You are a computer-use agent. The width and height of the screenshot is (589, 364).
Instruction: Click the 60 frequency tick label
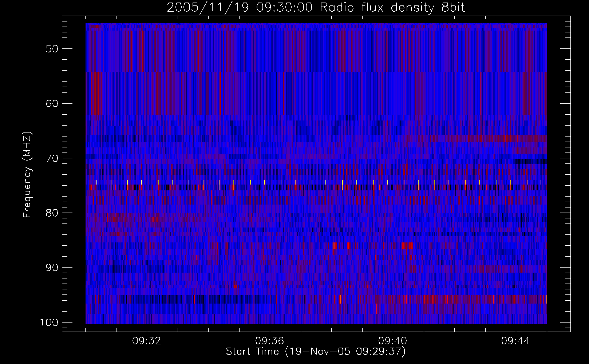[52, 104]
